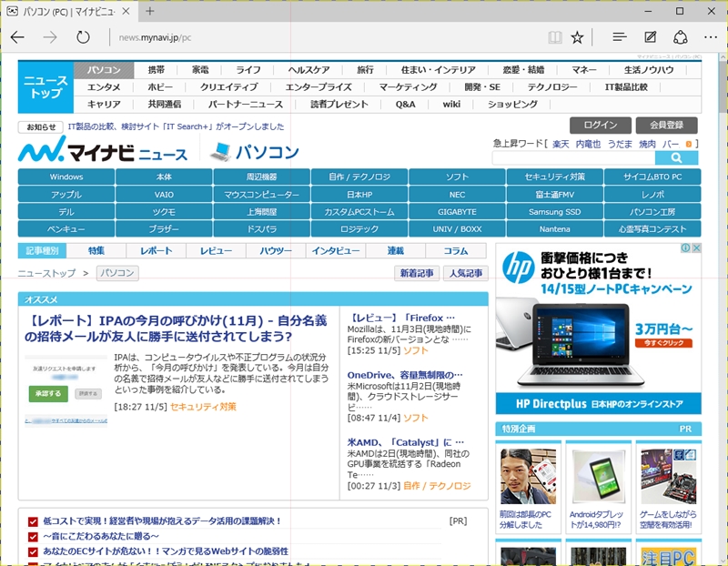Click the 焼肉 trending word link
The height and width of the screenshot is (566, 728).
[x=647, y=144]
